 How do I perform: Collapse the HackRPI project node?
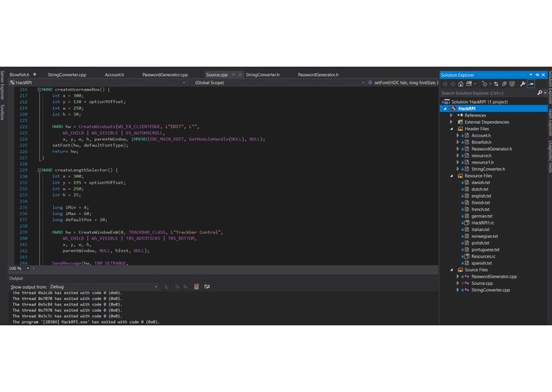pyautogui.click(x=445, y=109)
